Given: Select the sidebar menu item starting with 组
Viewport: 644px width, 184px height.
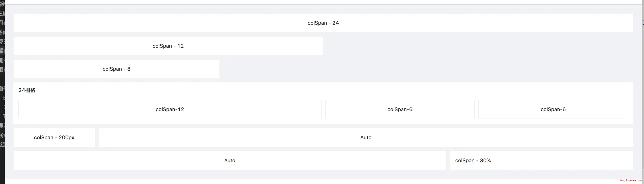Looking at the screenshot, I should point(2,145).
